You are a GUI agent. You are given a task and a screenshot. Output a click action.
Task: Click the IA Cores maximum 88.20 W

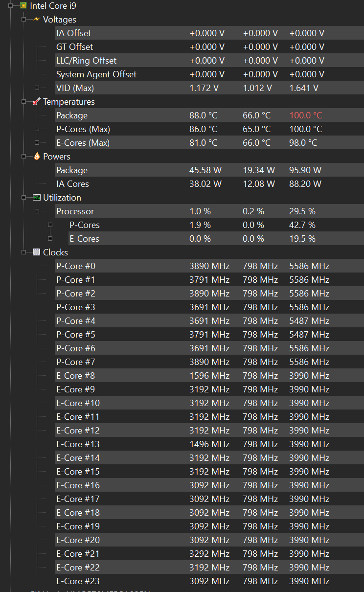[x=305, y=184]
